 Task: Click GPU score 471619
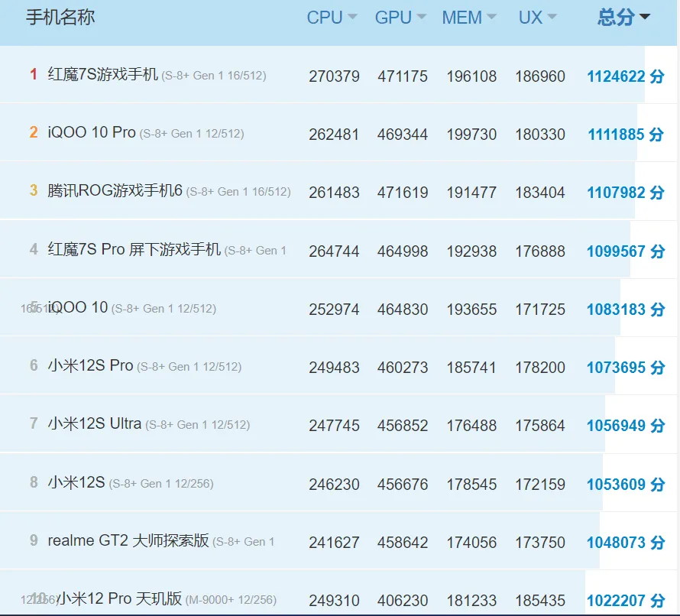403,193
